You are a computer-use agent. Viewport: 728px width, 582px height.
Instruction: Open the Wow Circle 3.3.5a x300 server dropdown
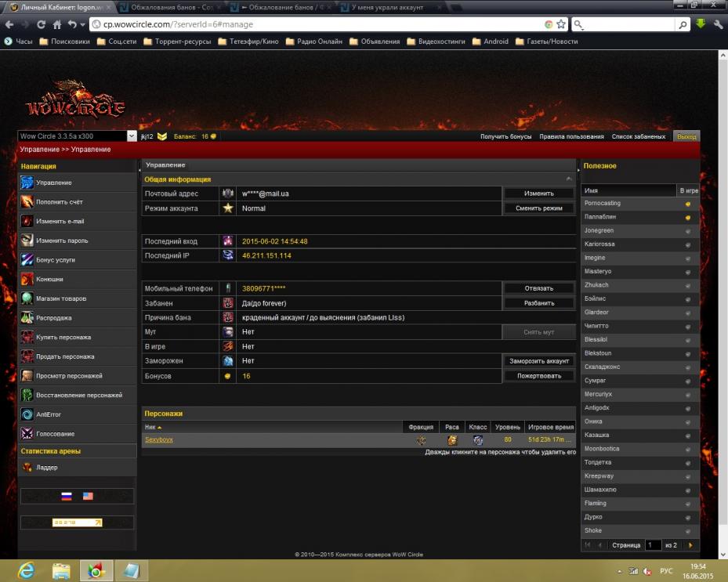pyautogui.click(x=131, y=136)
